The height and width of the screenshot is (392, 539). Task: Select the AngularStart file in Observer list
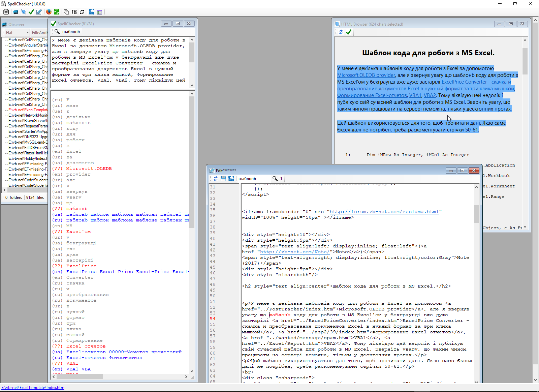click(28, 45)
